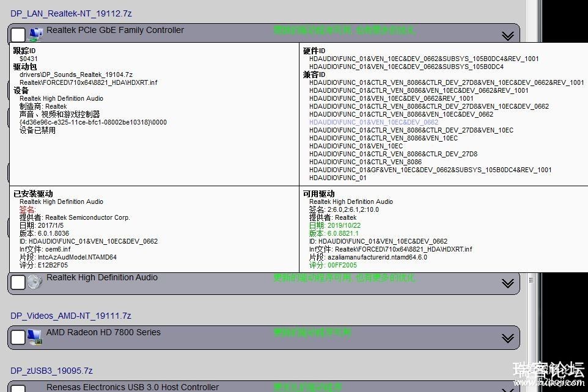
Task: Select the Realtek High Definition Audio driver row
Action: tap(263, 283)
